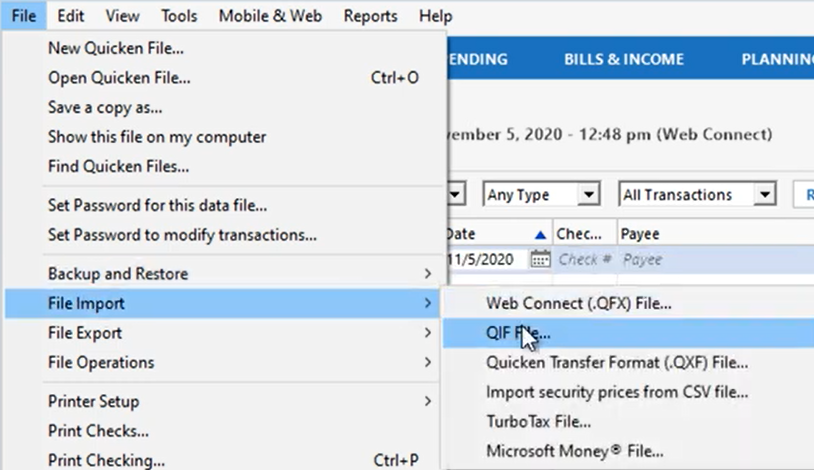This screenshot has width=814, height=470.
Task: Open the Edit menu
Action: 71,16
